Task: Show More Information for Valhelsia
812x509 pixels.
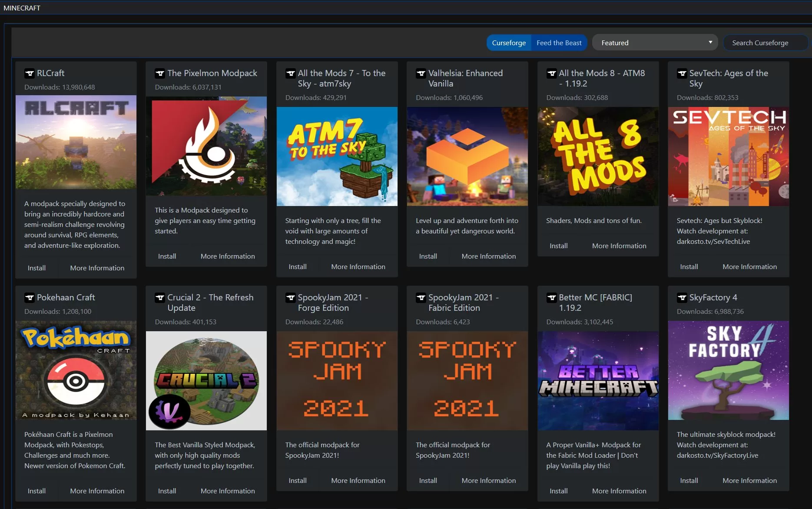Action: 489,256
